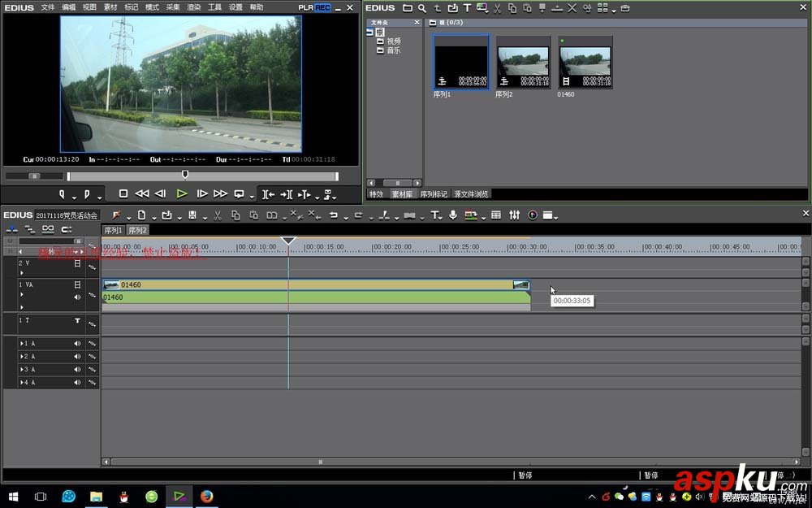
Task: Click the timeline horizontal scrollbar thumb
Action: pos(321,462)
